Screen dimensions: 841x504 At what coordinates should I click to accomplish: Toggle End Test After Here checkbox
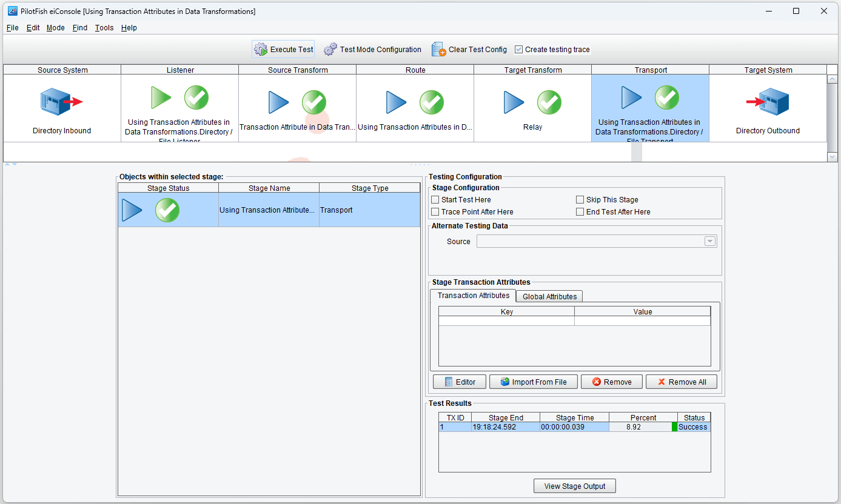pos(580,212)
